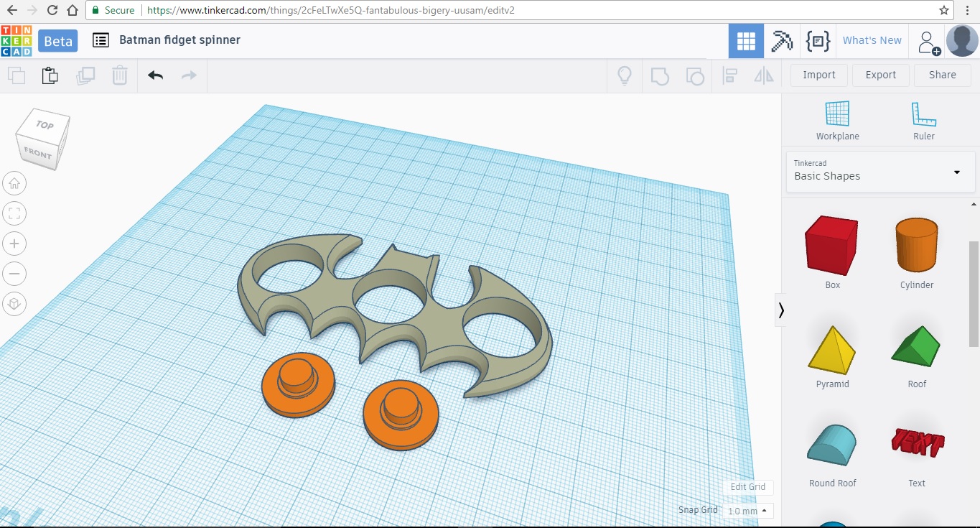The width and height of the screenshot is (980, 528).
Task: Click the Ungroup shapes icon
Action: [x=694, y=75]
